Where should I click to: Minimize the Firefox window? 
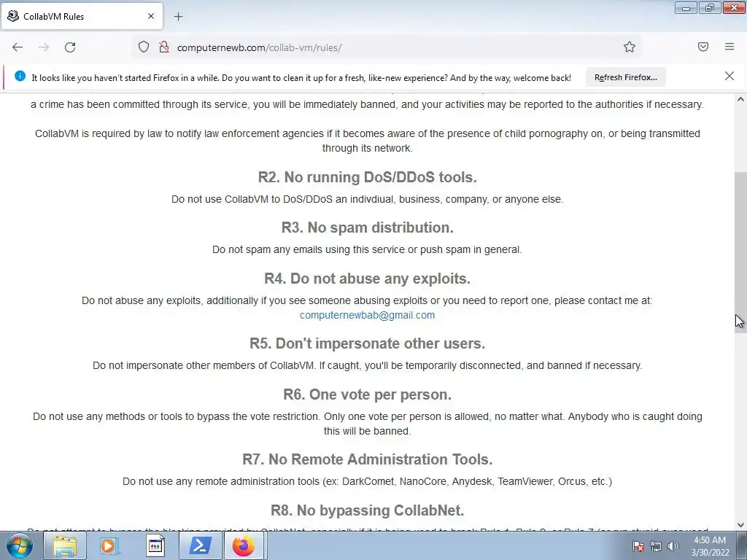686,8
